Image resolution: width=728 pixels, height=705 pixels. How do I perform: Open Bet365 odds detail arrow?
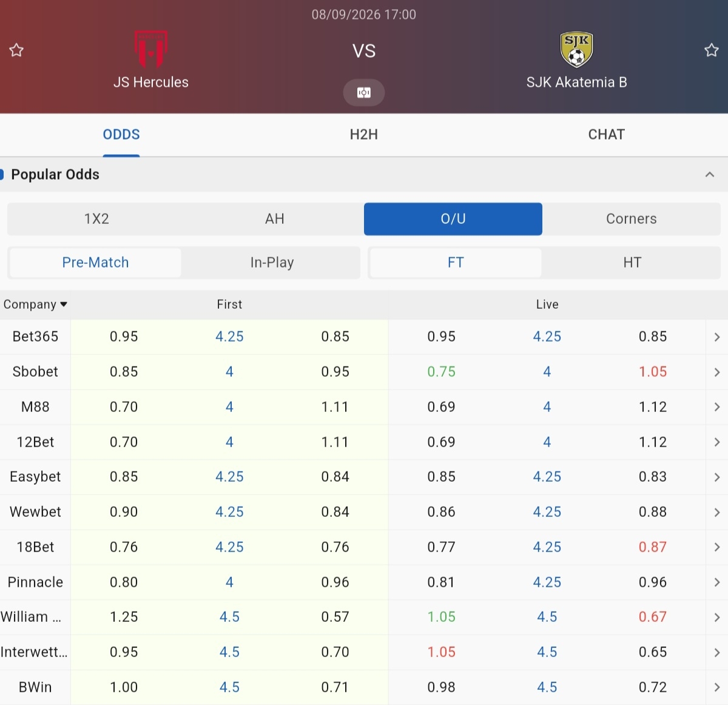717,337
